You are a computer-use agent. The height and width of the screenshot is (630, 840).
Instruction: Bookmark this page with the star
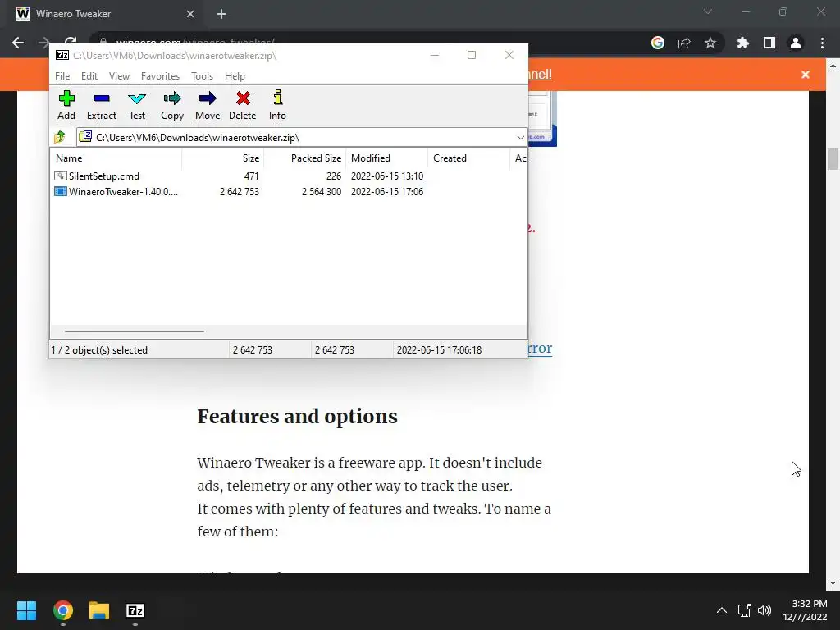tap(710, 43)
